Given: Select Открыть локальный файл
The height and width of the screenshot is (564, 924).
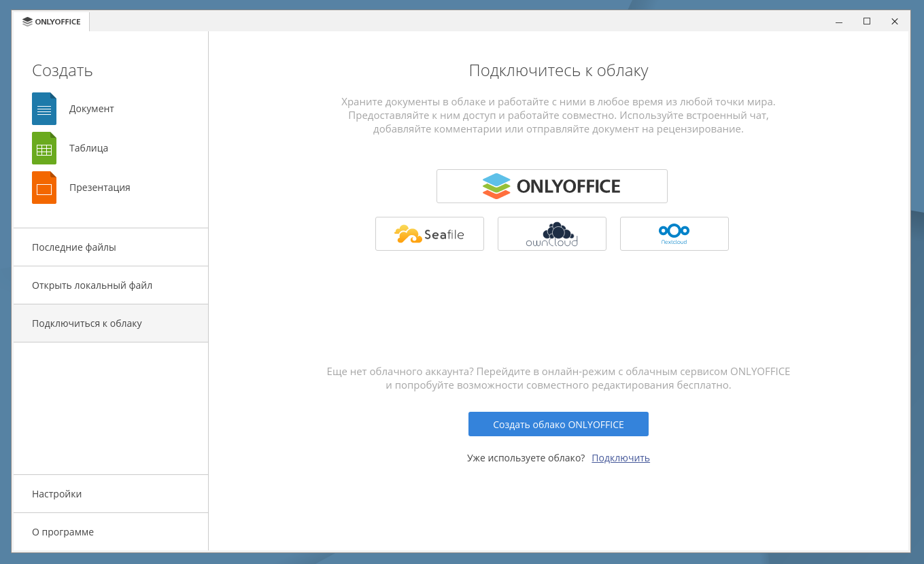Looking at the screenshot, I should point(111,285).
